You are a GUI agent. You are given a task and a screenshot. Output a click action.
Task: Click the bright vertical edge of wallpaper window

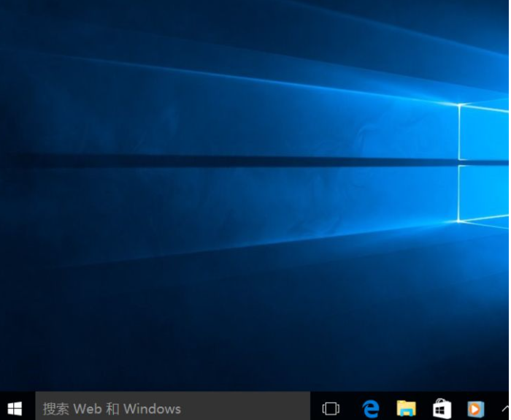pyautogui.click(x=459, y=131)
